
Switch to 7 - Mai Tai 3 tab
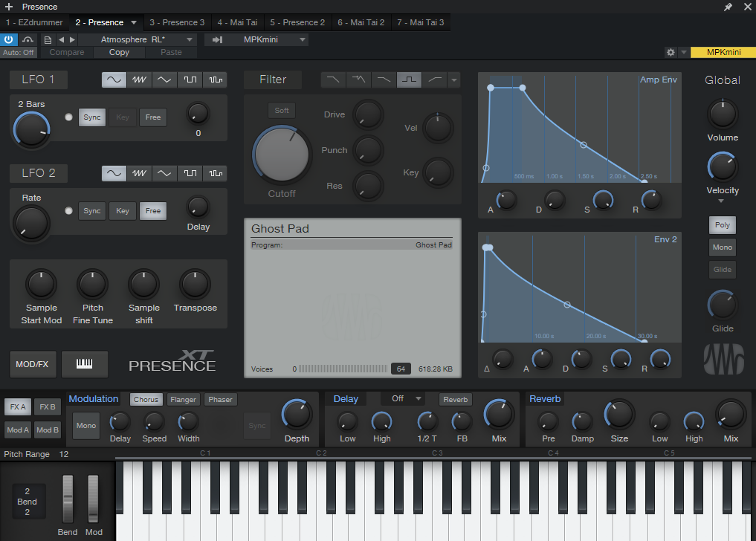[x=421, y=22]
